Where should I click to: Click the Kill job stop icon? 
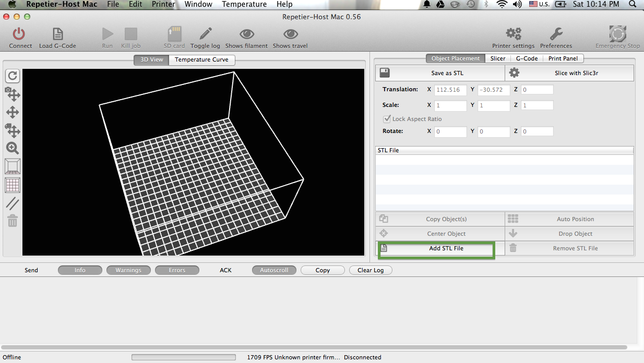(131, 34)
